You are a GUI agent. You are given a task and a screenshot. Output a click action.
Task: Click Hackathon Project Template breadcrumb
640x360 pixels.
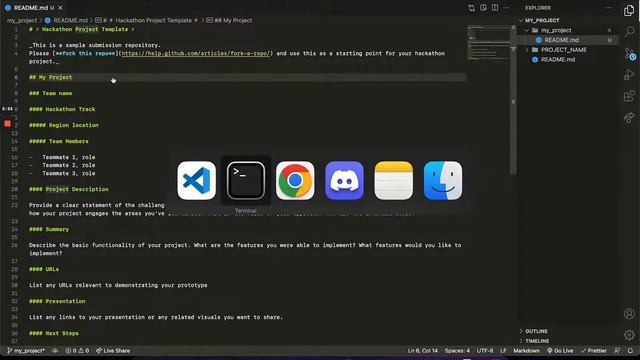tap(153, 20)
